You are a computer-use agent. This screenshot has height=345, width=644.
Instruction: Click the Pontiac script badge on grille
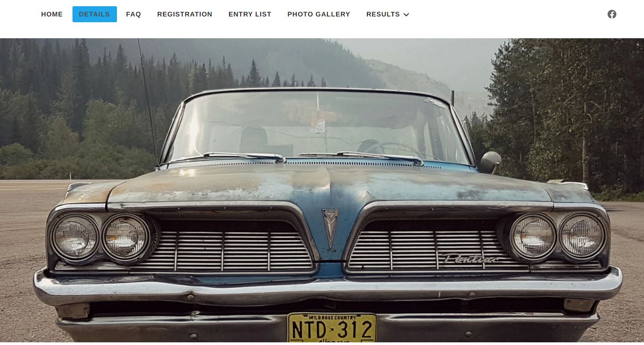470,258
